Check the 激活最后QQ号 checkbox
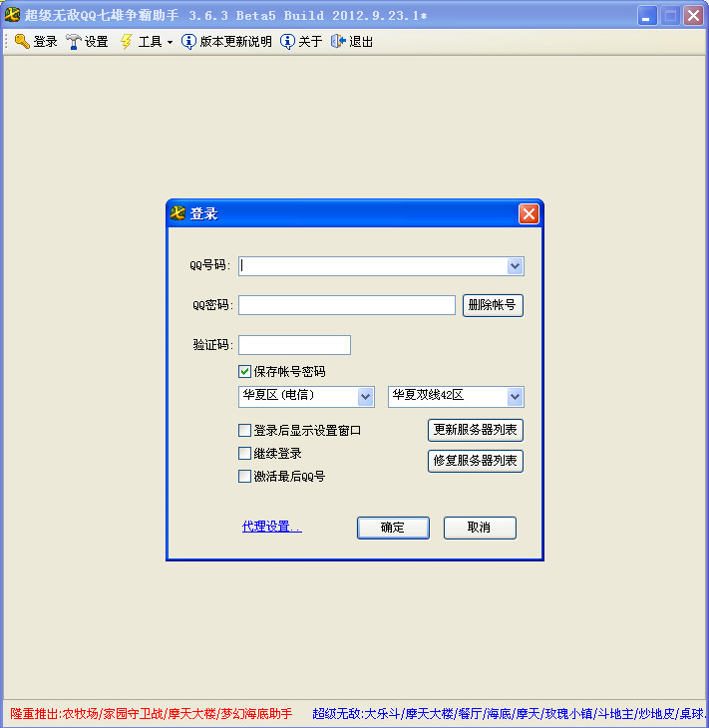Screen dimensions: 709x728 pos(244,477)
